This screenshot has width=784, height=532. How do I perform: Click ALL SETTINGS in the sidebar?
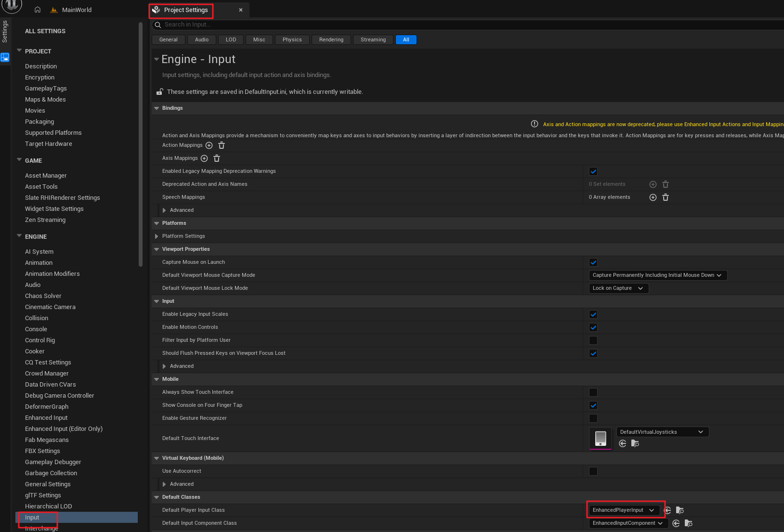pyautogui.click(x=45, y=31)
